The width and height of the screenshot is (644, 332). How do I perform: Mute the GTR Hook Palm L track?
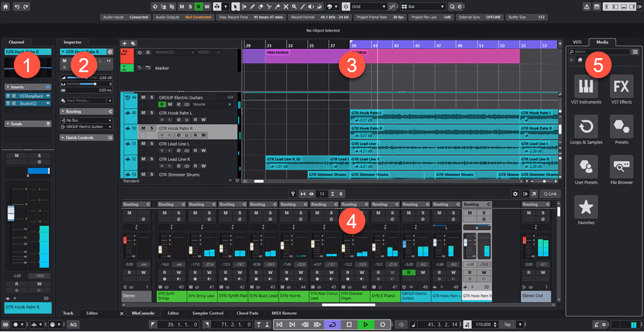(143, 112)
